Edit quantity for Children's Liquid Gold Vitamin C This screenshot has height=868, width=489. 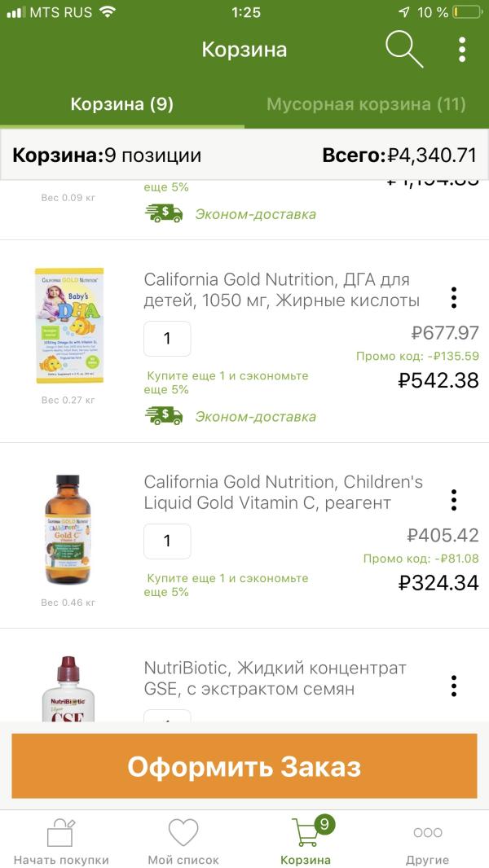[x=167, y=541]
